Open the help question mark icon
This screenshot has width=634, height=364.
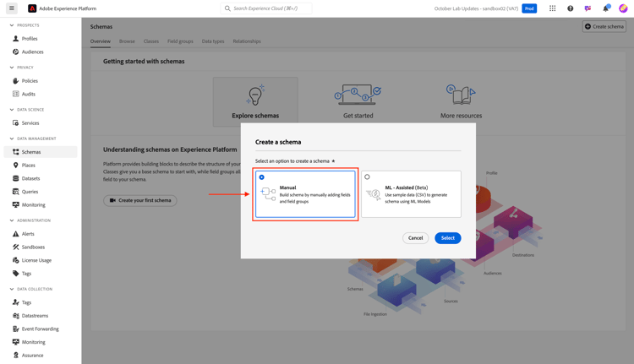pos(570,8)
